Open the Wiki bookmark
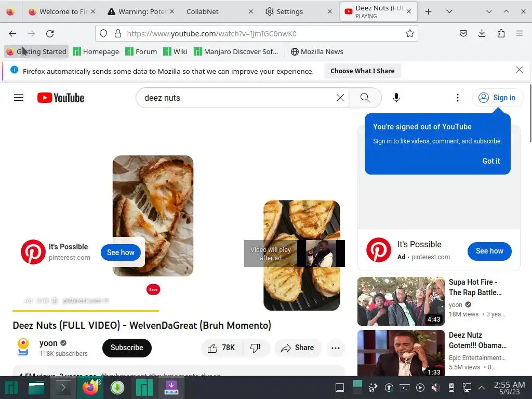 [176, 51]
